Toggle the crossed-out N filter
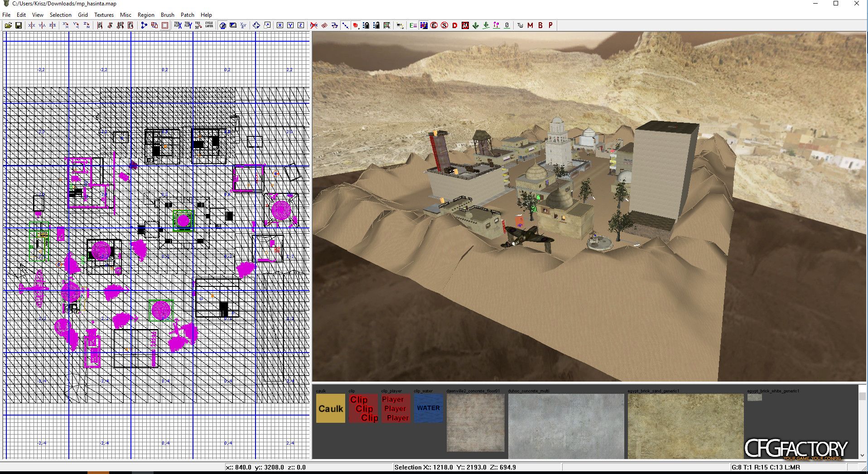Image resolution: width=868 pixels, height=474 pixels. pyautogui.click(x=465, y=25)
